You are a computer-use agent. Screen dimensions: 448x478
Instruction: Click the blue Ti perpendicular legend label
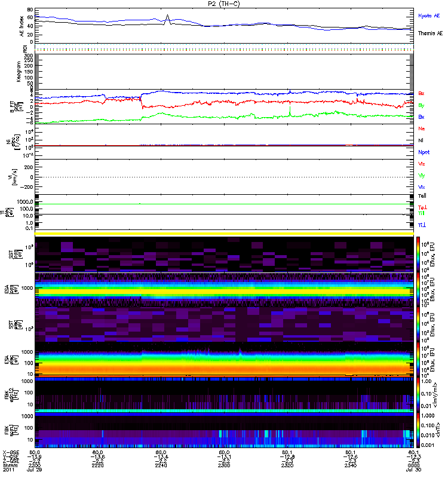tap(422, 225)
